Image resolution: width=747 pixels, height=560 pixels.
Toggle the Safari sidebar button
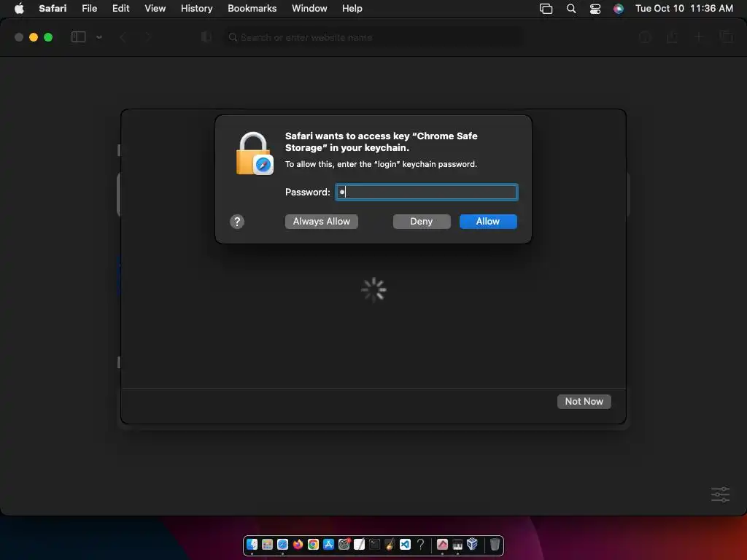click(79, 37)
